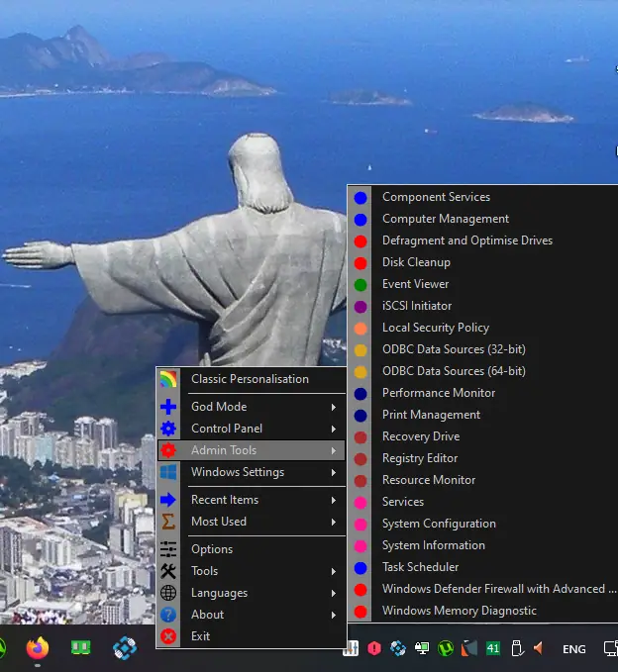This screenshot has width=618, height=672.
Task: Click the globe Languages icon
Action: [x=168, y=593]
